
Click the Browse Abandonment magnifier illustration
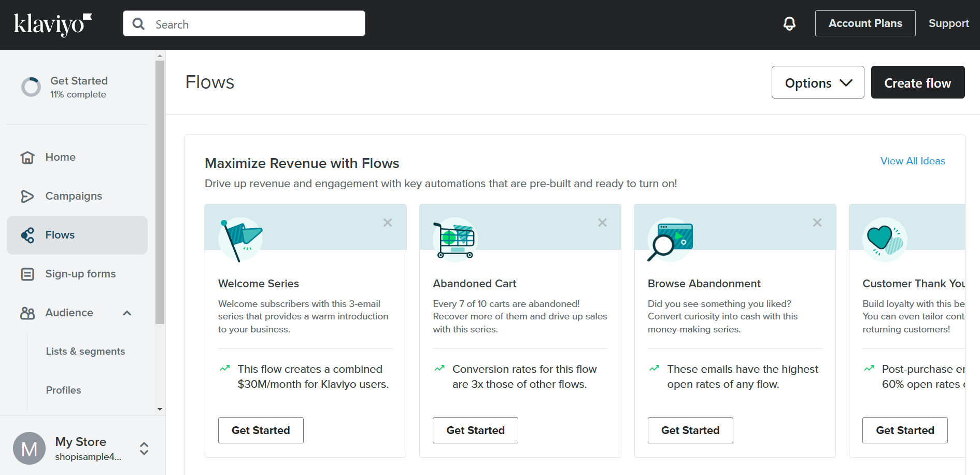670,240
